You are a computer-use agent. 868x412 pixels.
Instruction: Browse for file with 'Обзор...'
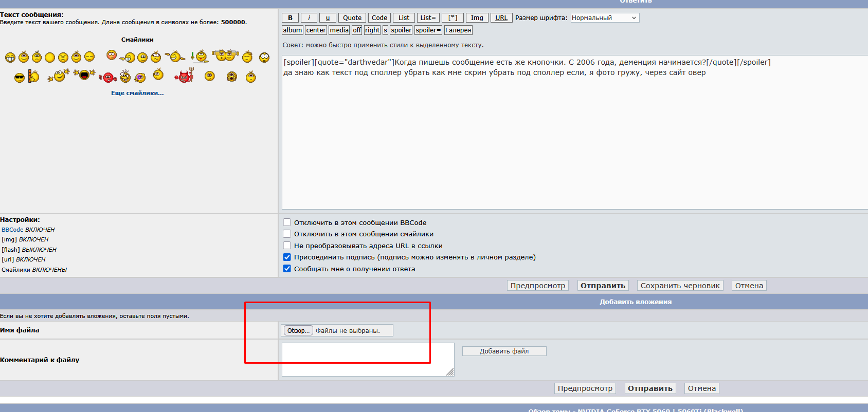298,330
